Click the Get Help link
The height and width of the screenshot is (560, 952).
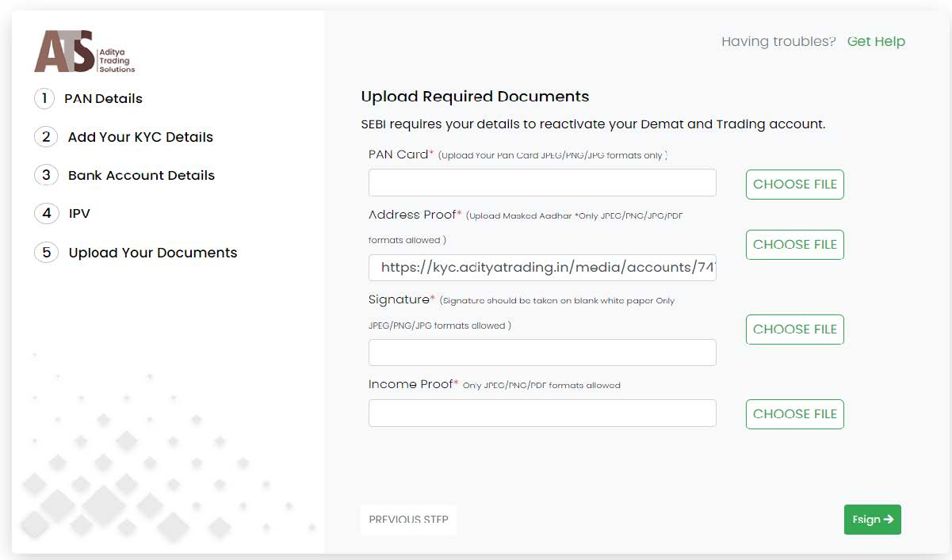click(876, 41)
